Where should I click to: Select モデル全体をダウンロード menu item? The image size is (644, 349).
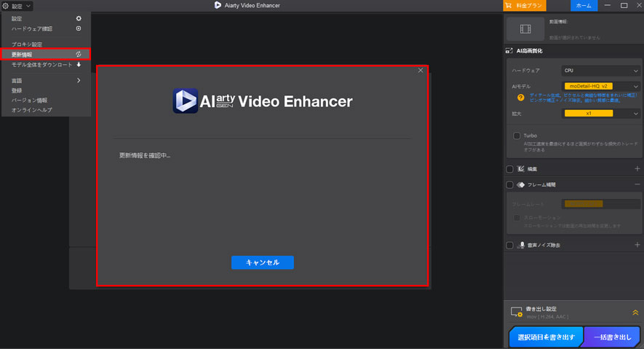(x=46, y=65)
